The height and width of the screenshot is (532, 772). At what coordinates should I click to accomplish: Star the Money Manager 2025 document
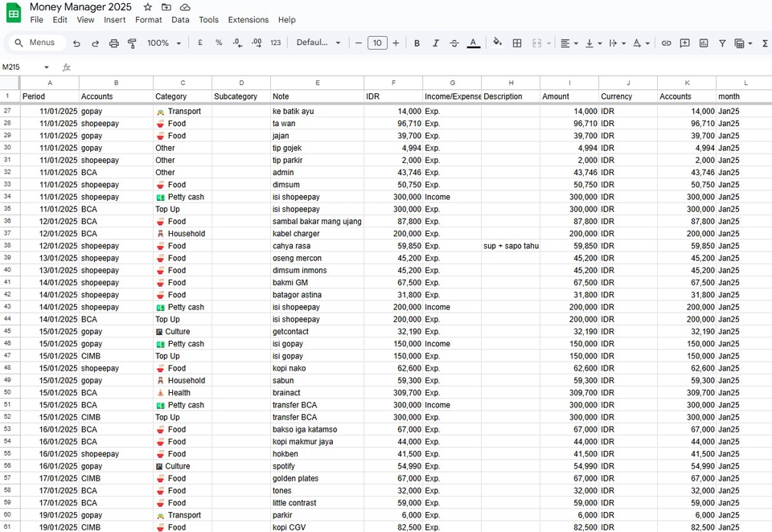coord(148,7)
